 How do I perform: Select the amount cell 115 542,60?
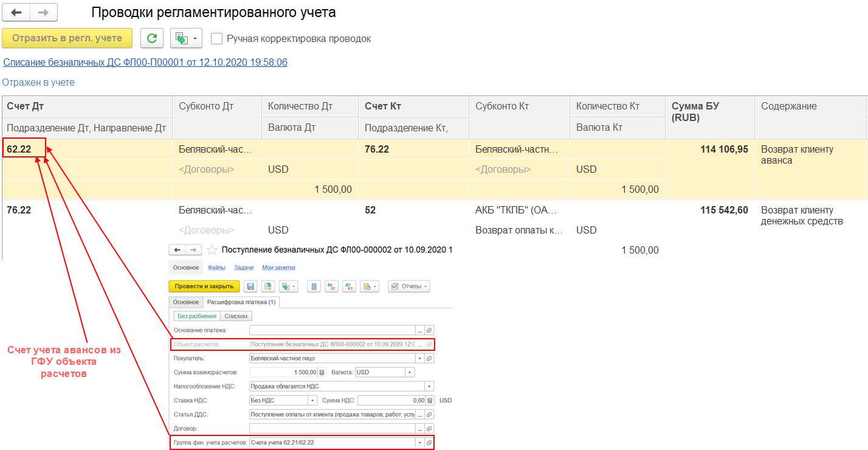724,210
